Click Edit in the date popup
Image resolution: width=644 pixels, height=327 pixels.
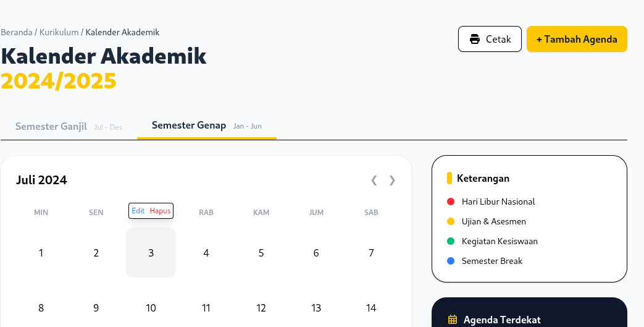[138, 211]
